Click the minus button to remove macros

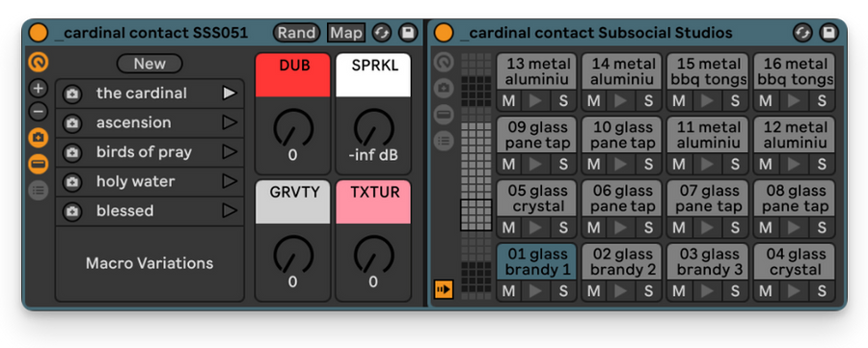pos(39,113)
